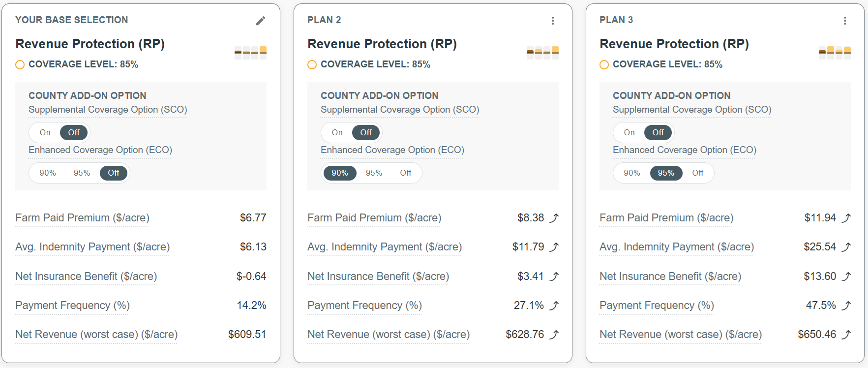The width and height of the screenshot is (868, 368).
Task: Select coverage level radio circle in Plan 2
Action: click(x=312, y=65)
